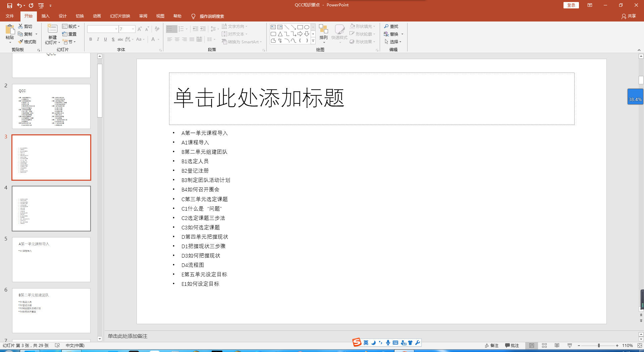The height and width of the screenshot is (352, 644).
Task: Undo the last action
Action: (19, 5)
